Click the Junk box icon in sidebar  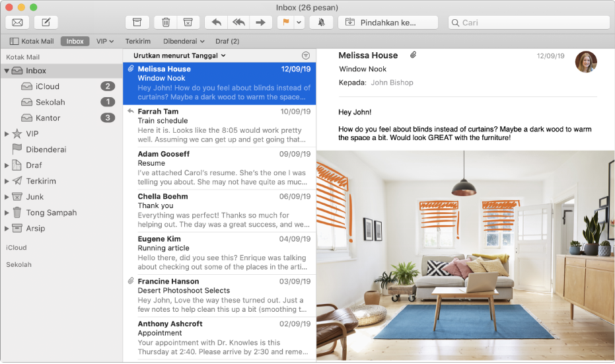pos(17,196)
